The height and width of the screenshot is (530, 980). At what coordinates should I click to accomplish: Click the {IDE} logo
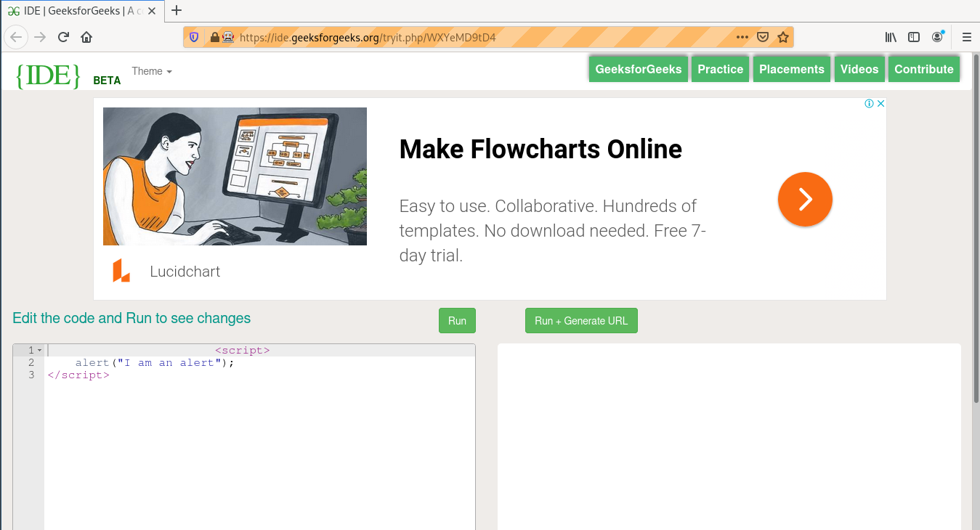(48, 75)
